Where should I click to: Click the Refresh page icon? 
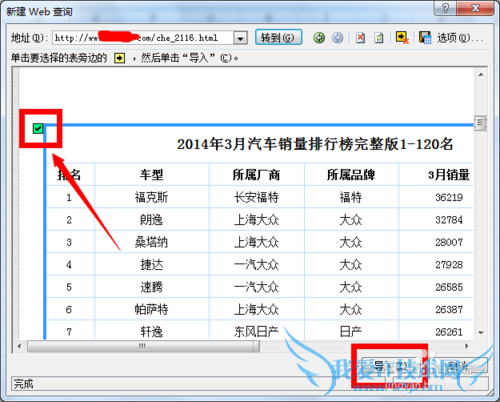379,38
